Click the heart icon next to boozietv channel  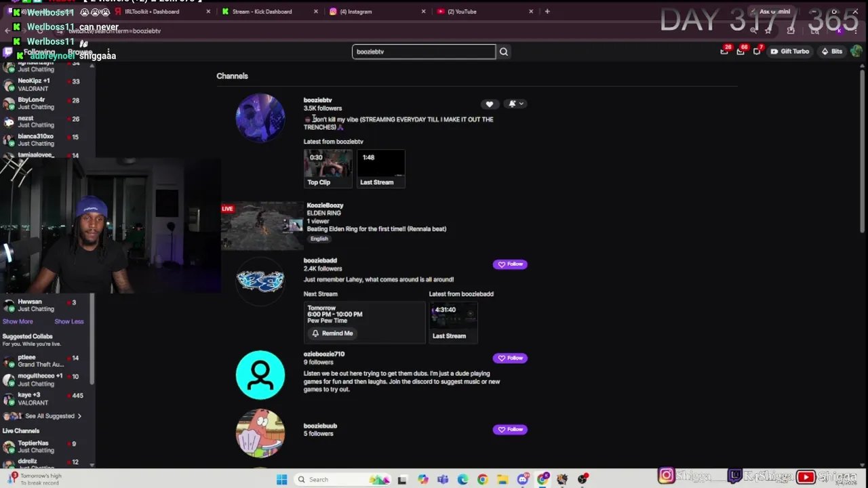490,104
